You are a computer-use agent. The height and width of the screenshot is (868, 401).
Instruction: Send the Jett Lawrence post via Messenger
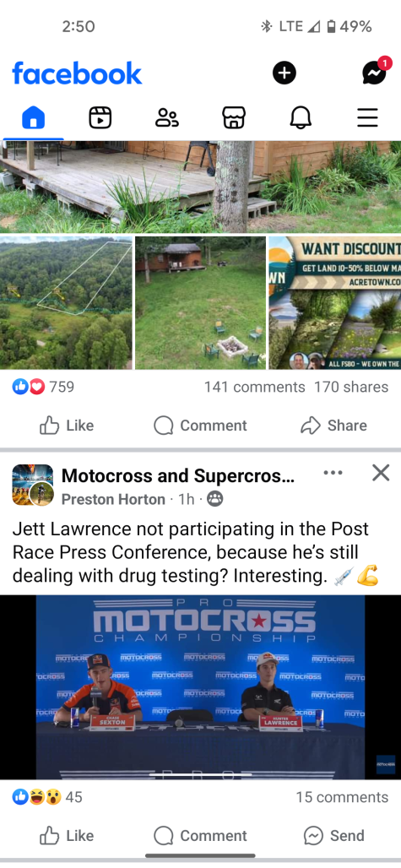(x=334, y=835)
